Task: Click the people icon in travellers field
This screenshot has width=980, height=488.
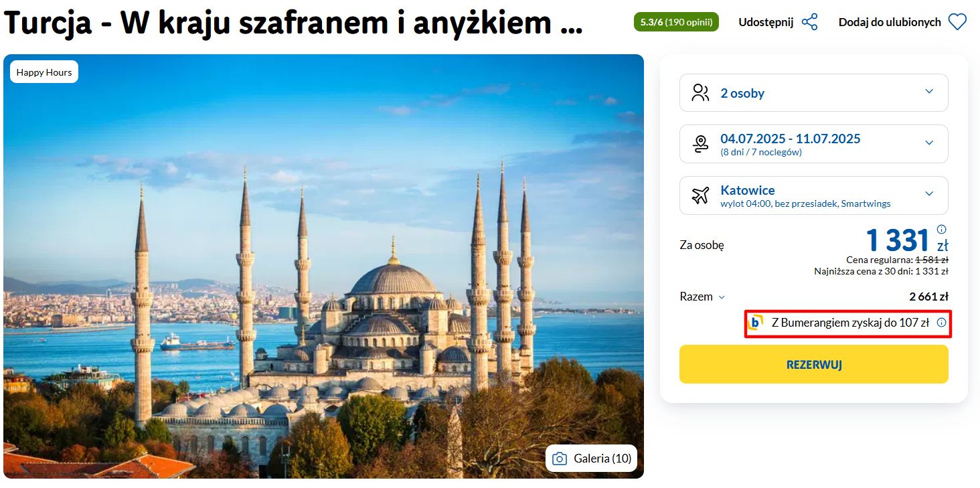Action: pos(701,92)
